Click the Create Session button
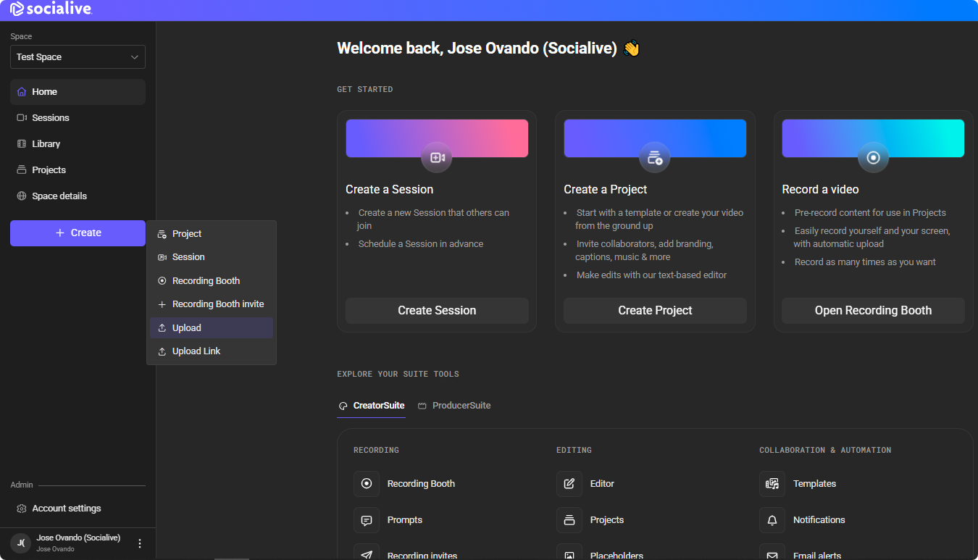The height and width of the screenshot is (560, 978). click(x=437, y=311)
